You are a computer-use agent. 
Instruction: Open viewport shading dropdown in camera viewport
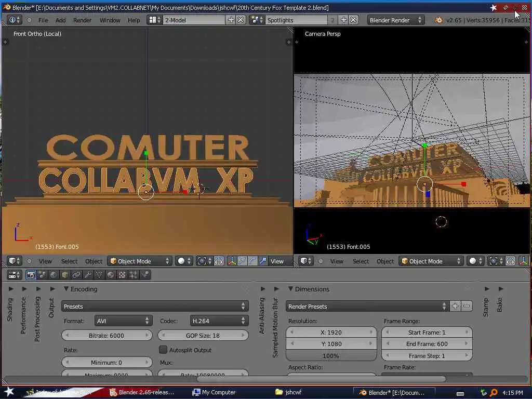tap(476, 261)
